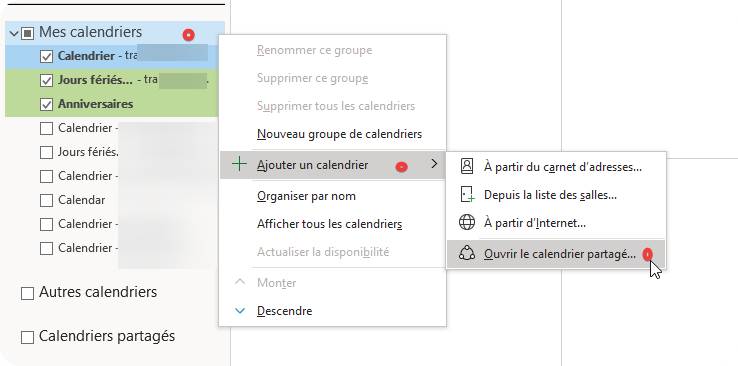
Task: Click the shared calendar icon
Action: (466, 254)
